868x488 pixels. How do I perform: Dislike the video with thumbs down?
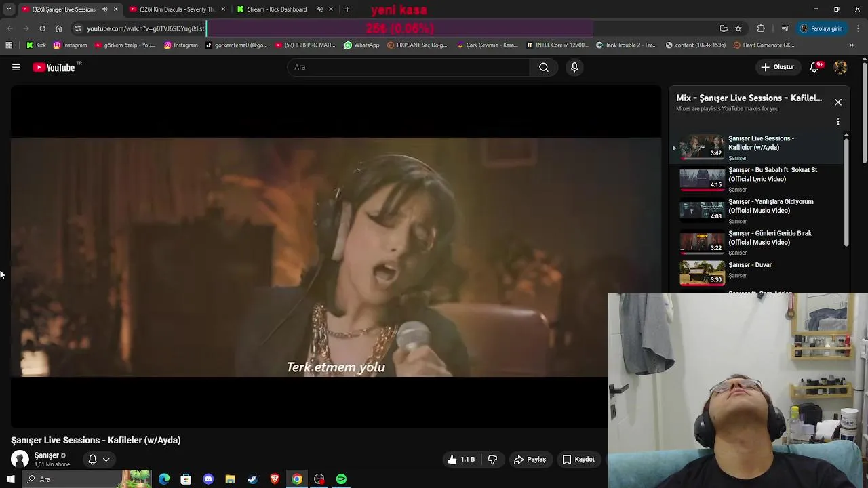[492, 460]
